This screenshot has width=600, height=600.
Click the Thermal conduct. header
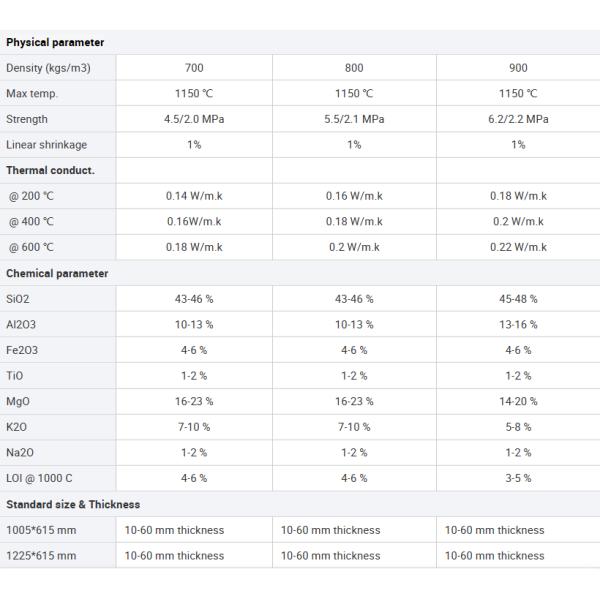[x=50, y=170]
